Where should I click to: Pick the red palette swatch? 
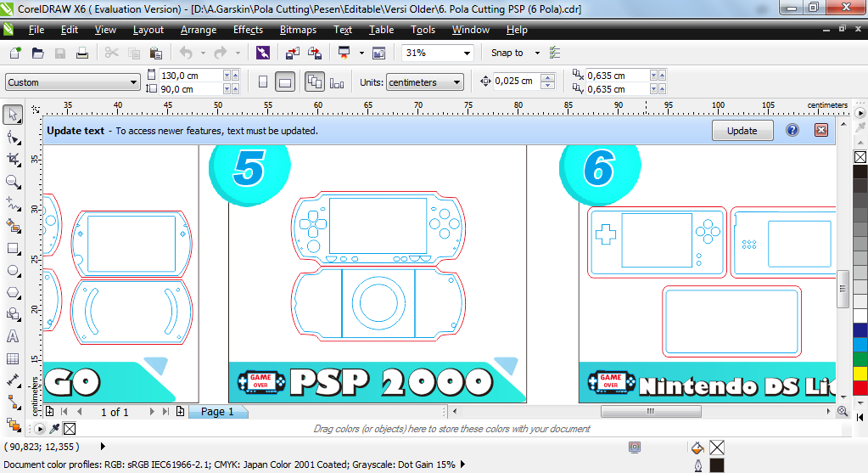(x=860, y=387)
